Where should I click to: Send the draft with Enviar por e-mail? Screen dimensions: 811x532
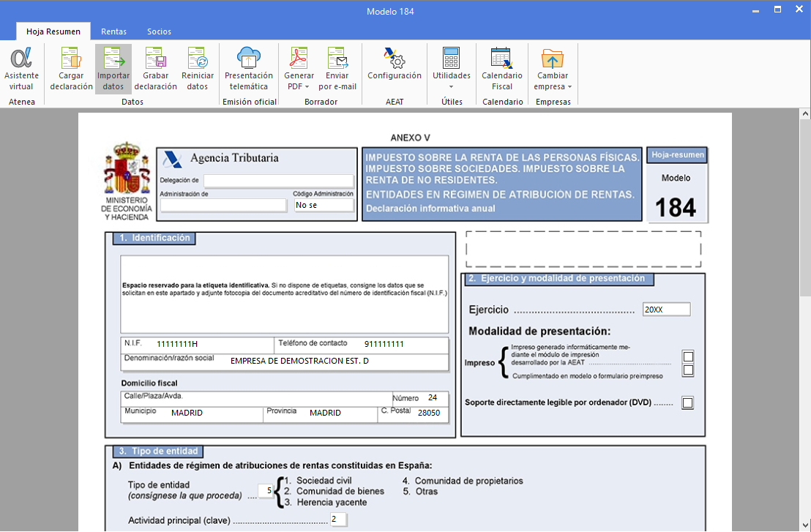[x=337, y=69]
